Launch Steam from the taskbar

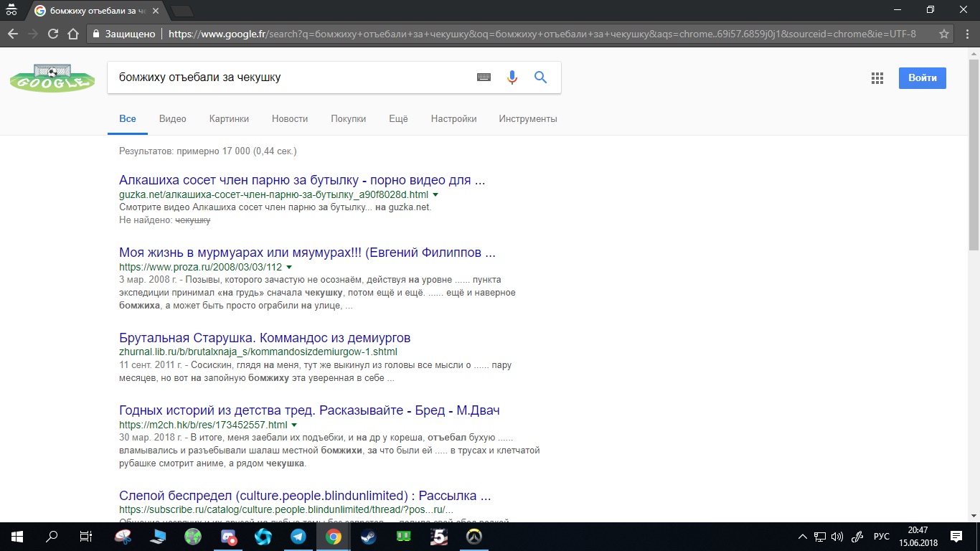[x=368, y=537]
